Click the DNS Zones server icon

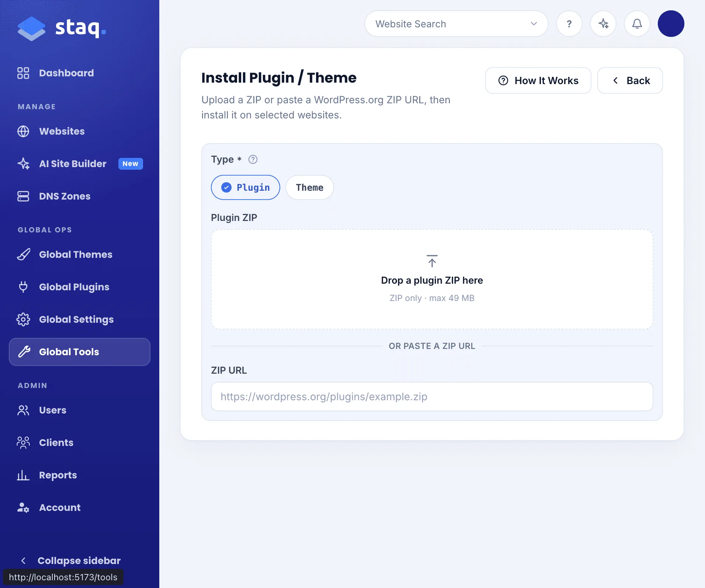pyautogui.click(x=23, y=196)
